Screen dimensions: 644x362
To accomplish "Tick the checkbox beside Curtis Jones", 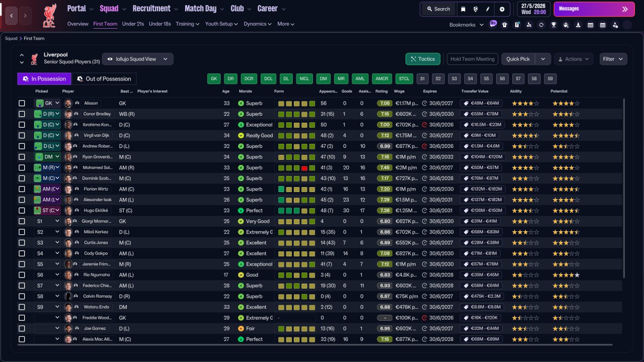I will pos(22,243).
